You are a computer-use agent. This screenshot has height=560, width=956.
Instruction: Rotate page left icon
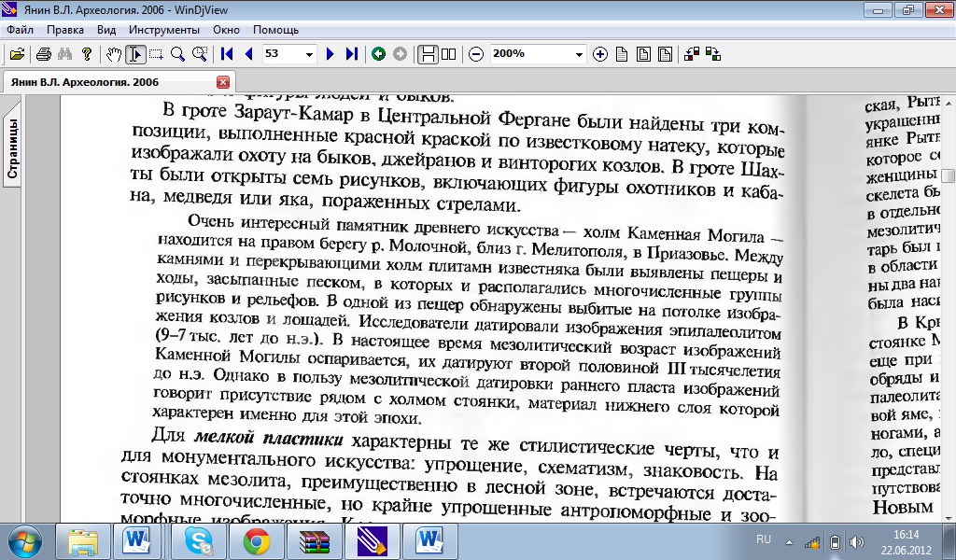coord(692,54)
